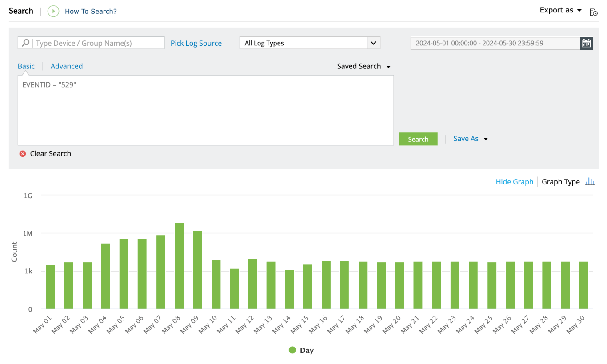
Task: Expand the Saved Search dropdown
Action: [x=363, y=66]
